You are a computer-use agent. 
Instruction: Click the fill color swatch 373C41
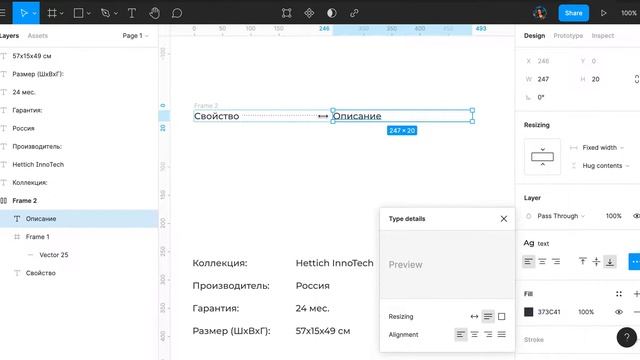pos(529,312)
